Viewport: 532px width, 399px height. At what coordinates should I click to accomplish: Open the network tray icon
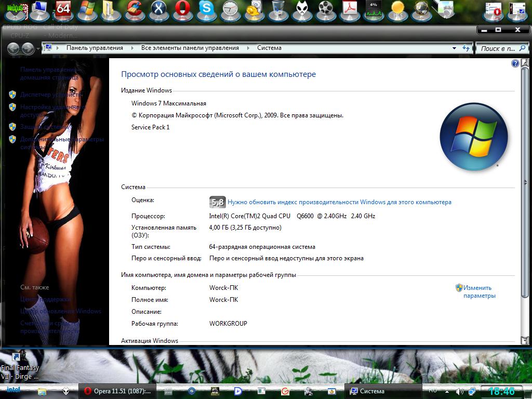coord(472,391)
